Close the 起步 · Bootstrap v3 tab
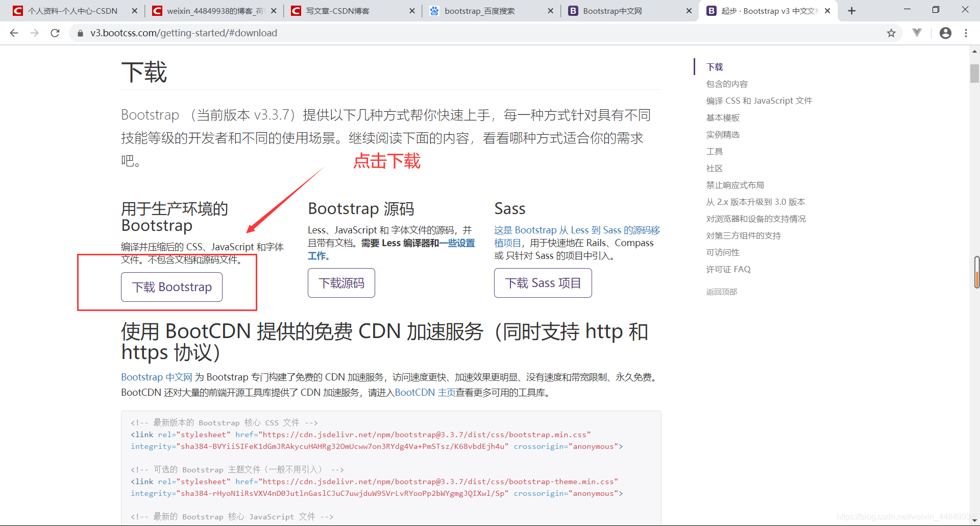The image size is (980, 526). coord(827,11)
